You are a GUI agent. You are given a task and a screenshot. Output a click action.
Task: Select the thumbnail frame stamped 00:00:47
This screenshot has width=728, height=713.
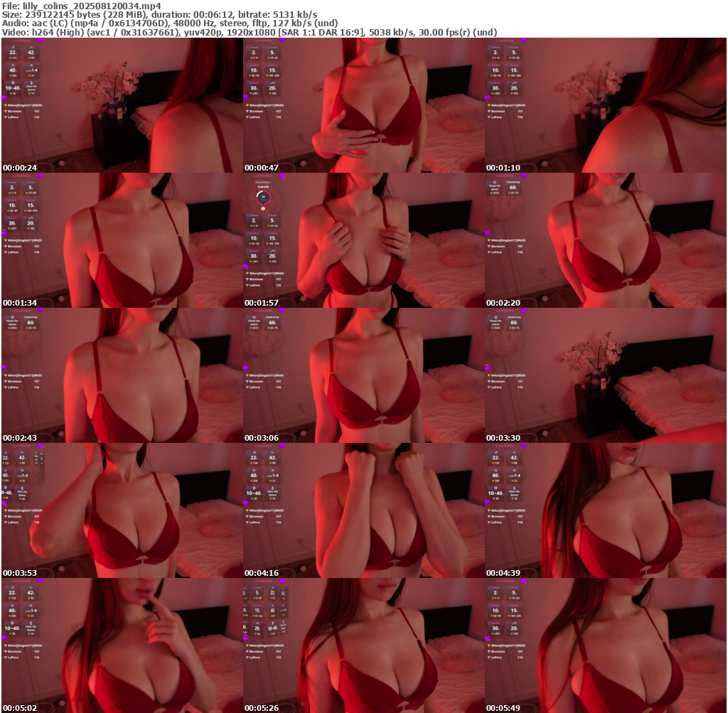tap(363, 105)
